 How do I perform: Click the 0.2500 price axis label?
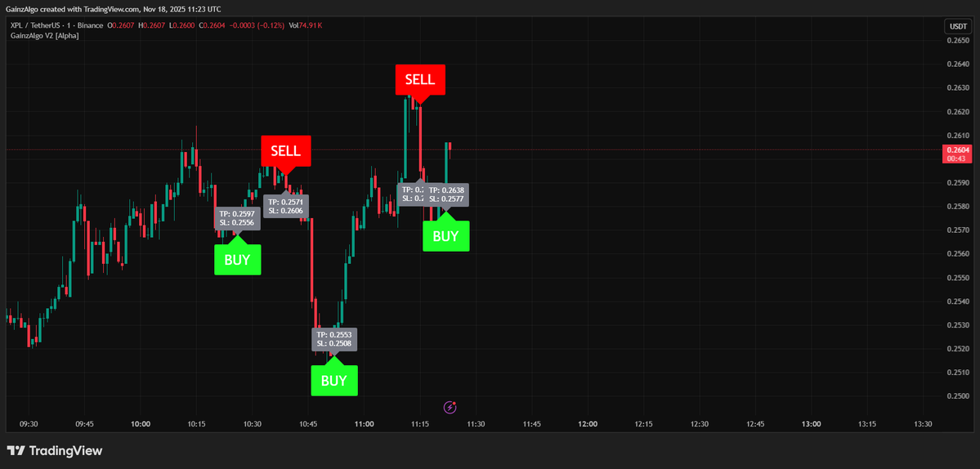957,396
